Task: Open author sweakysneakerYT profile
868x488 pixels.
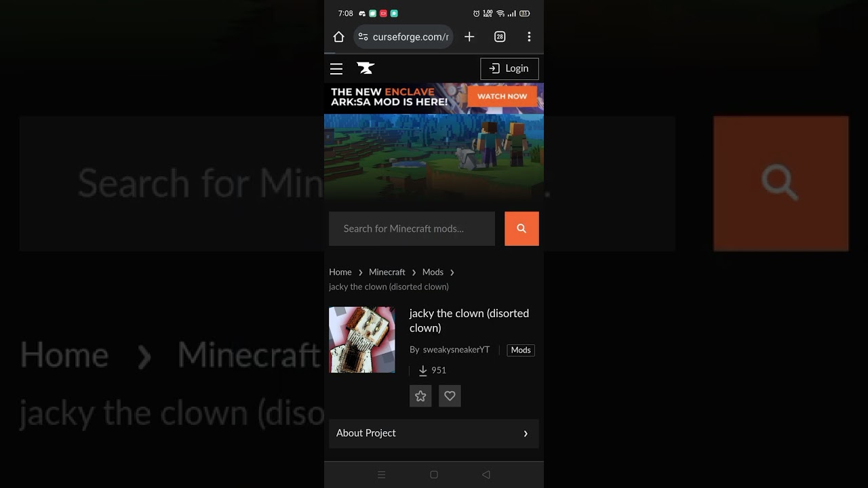Action: 456,350
